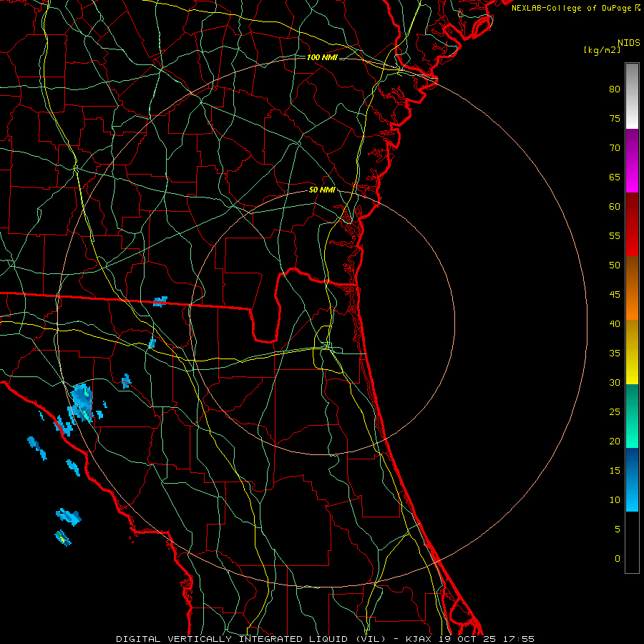Select the gray-white top segment of color scale
The height and width of the screenshot is (644, 644).
(x=632, y=96)
